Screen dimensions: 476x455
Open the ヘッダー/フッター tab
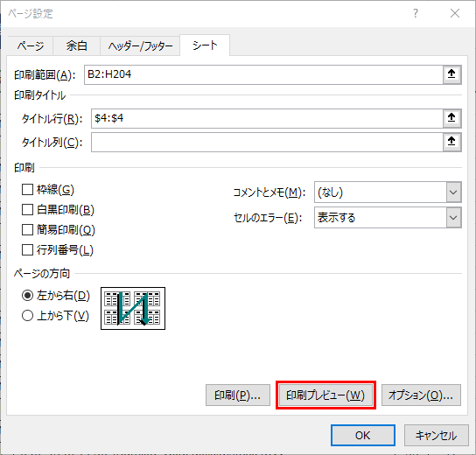[x=140, y=45]
